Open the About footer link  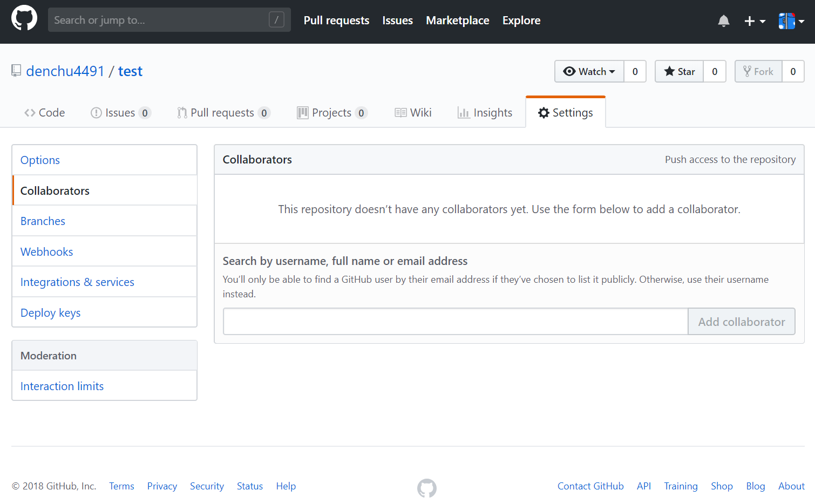pos(791,486)
